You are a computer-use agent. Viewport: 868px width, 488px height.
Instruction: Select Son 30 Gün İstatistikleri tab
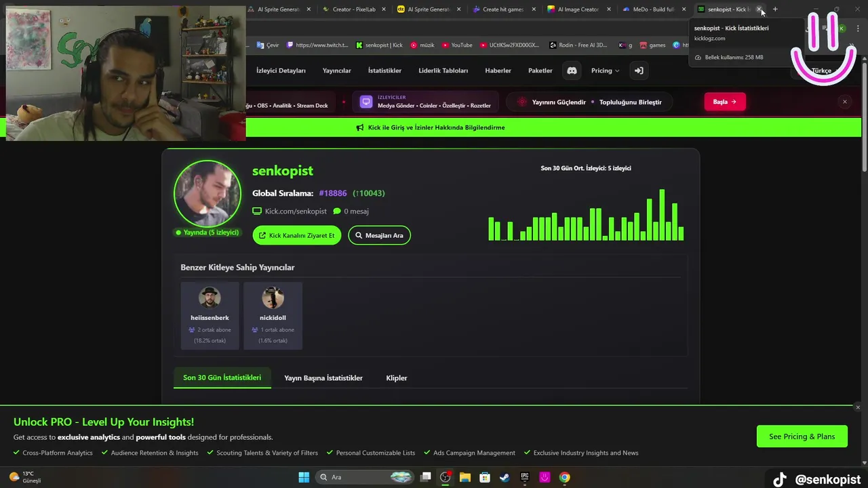click(222, 378)
